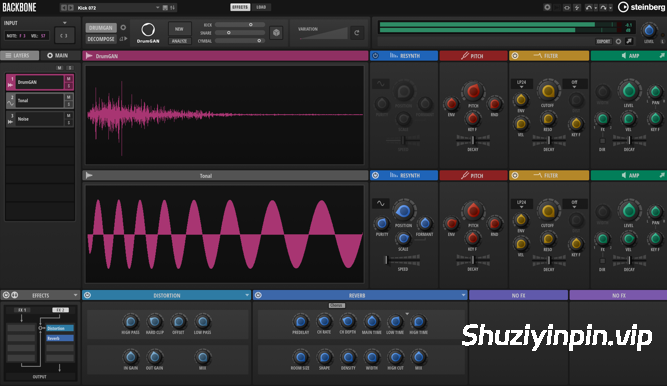
Task: Click the lightning bolt icon
Action: click(x=577, y=8)
